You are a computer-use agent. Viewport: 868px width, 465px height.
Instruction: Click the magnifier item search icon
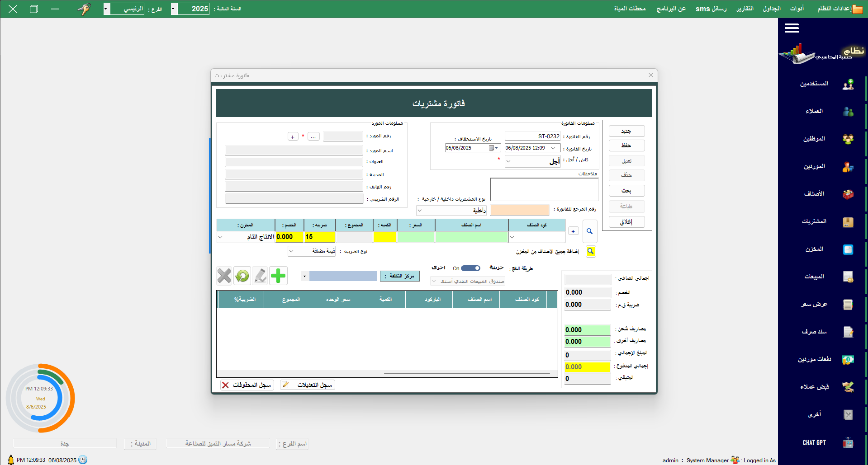pyautogui.click(x=589, y=231)
